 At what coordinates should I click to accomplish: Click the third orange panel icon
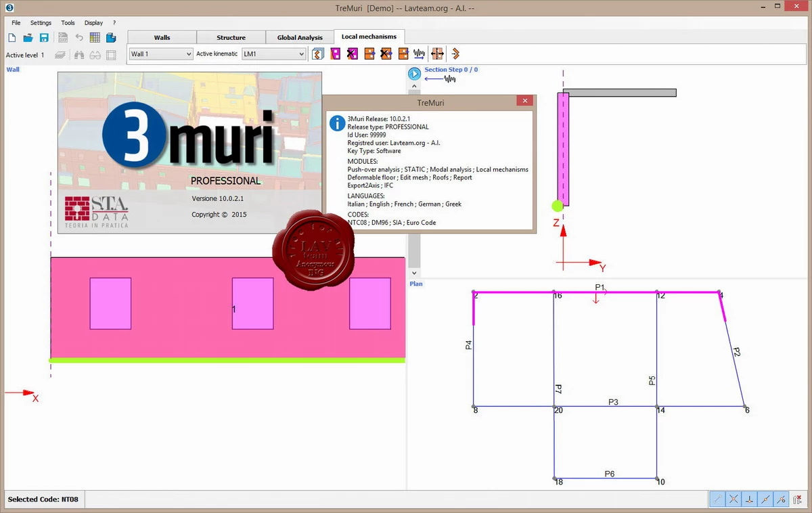(403, 53)
